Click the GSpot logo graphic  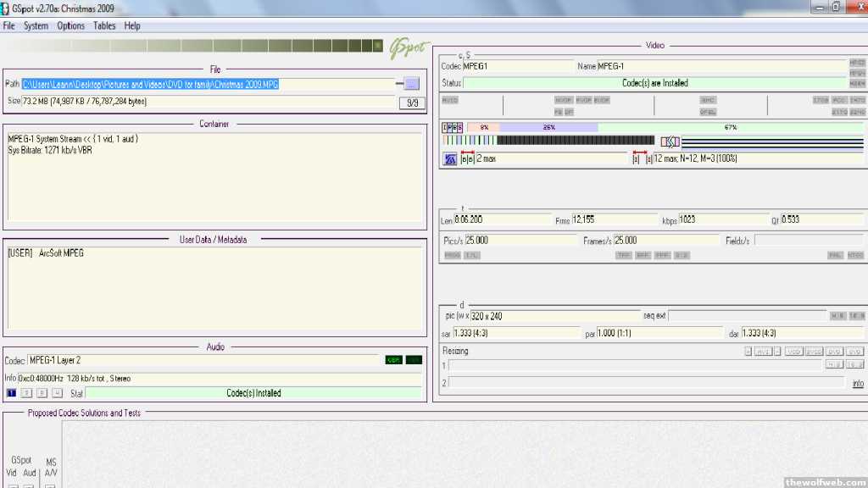[410, 48]
